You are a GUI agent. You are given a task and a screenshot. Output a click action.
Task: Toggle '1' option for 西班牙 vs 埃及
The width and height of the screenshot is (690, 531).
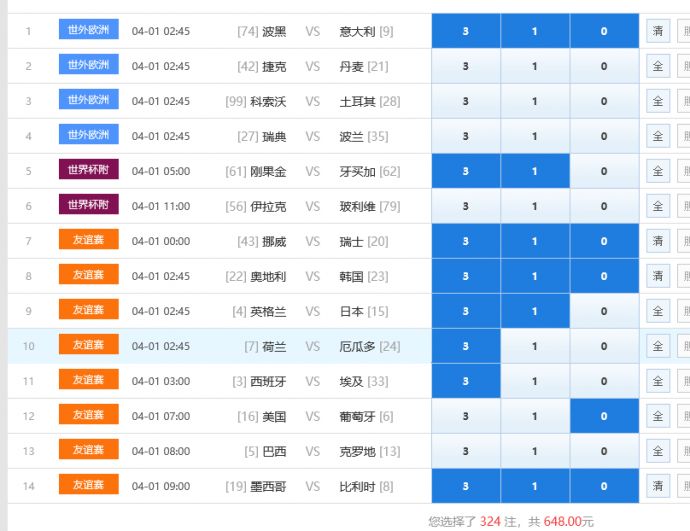click(534, 381)
